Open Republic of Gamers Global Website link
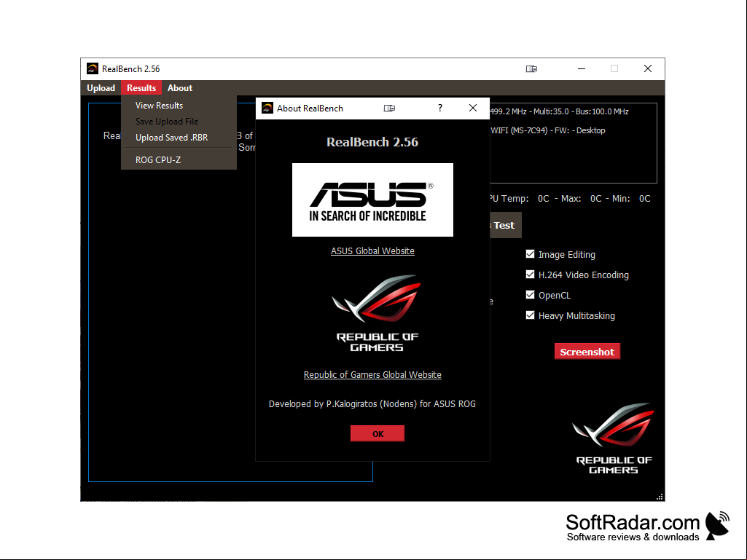 click(x=372, y=375)
